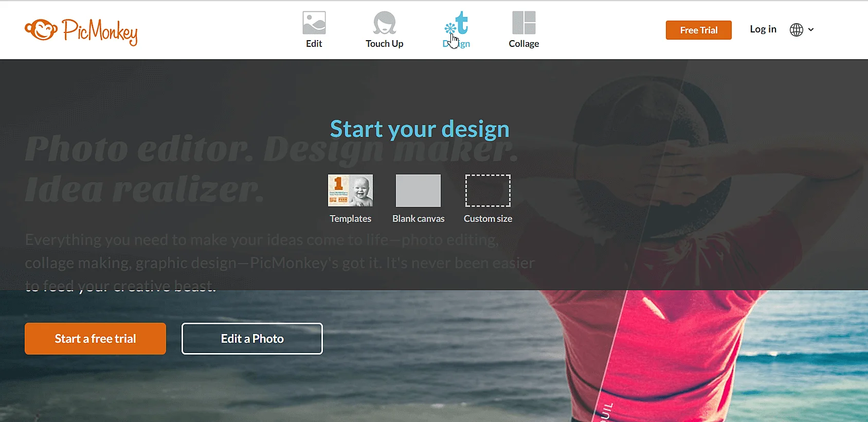Viewport: 868px width, 422px height.
Task: Choose the Collage grid icon
Action: coord(524,23)
